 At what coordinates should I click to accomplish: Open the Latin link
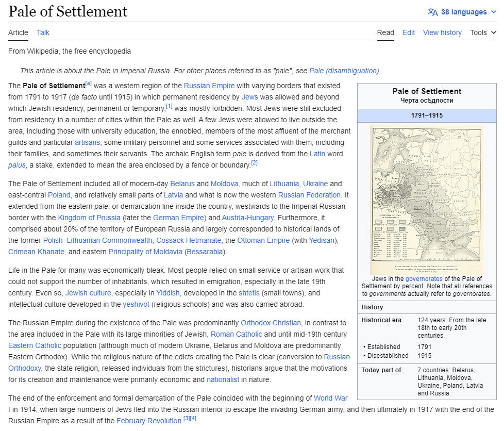317,154
